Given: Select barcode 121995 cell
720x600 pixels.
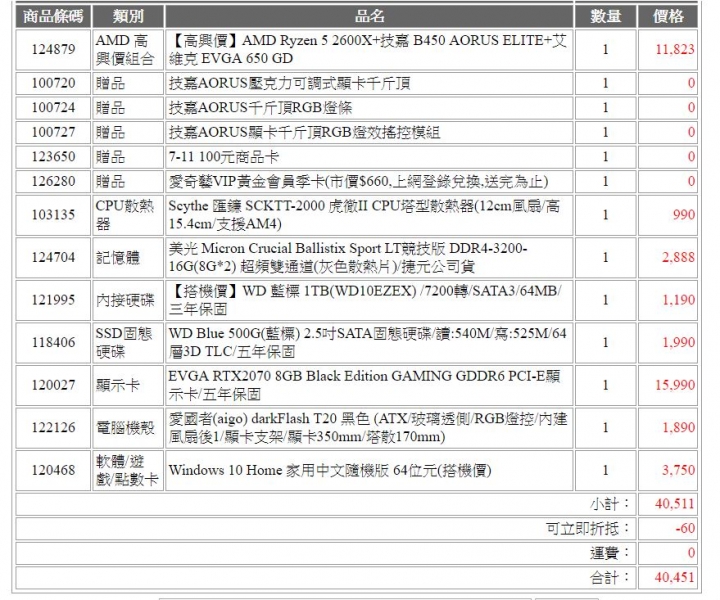Looking at the screenshot, I should (x=53, y=300).
